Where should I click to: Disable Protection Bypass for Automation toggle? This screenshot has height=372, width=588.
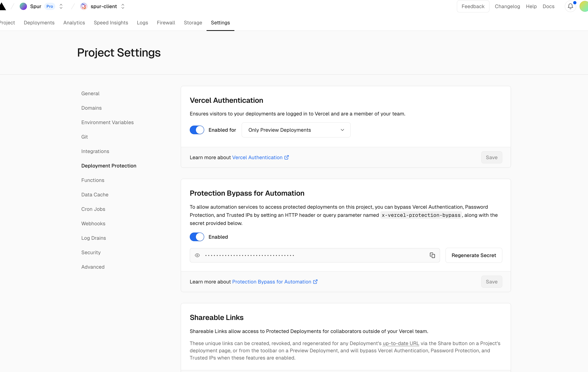pyautogui.click(x=197, y=237)
